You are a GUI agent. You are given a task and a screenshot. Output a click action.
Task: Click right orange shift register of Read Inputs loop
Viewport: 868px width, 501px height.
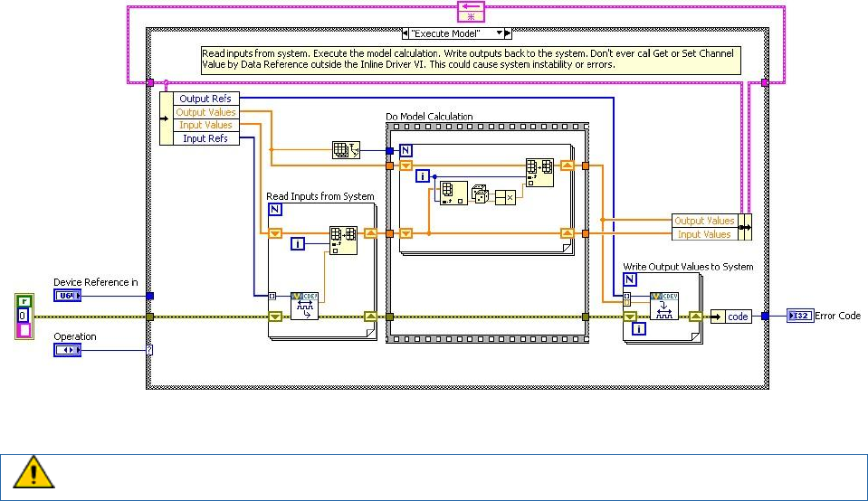370,233
